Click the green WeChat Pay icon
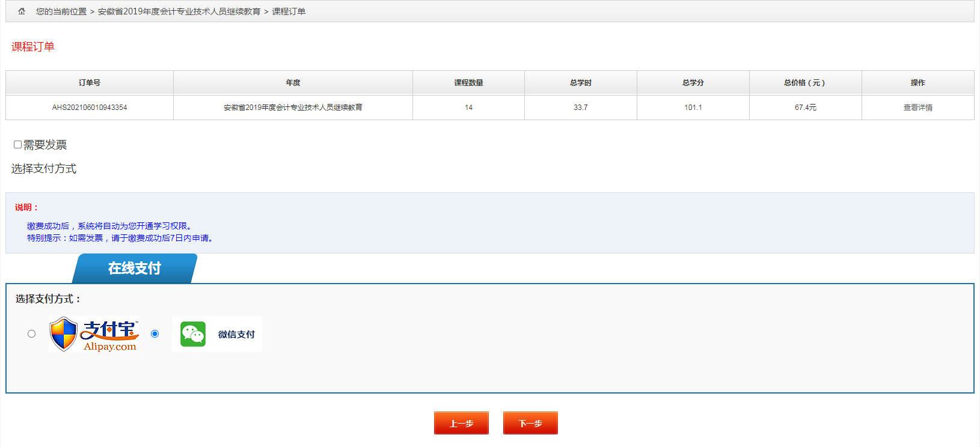 pyautogui.click(x=193, y=334)
